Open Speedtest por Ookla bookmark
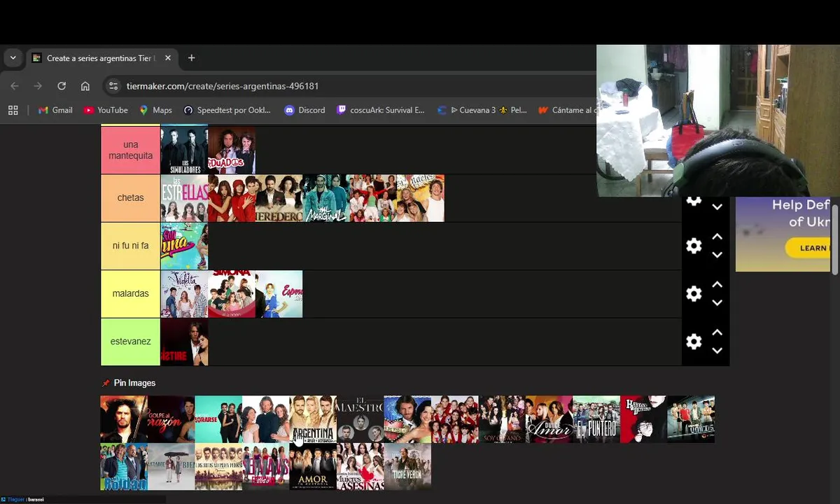 coord(227,110)
